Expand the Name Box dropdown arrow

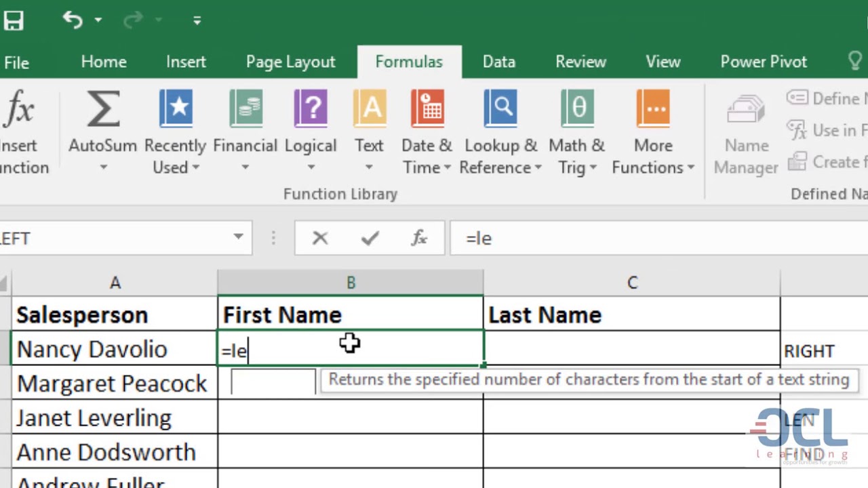(239, 237)
